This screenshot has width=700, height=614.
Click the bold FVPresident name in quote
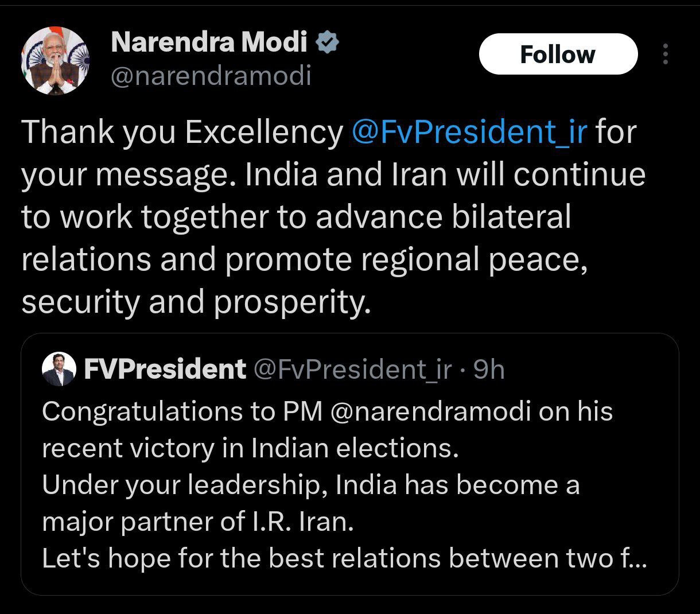(165, 370)
